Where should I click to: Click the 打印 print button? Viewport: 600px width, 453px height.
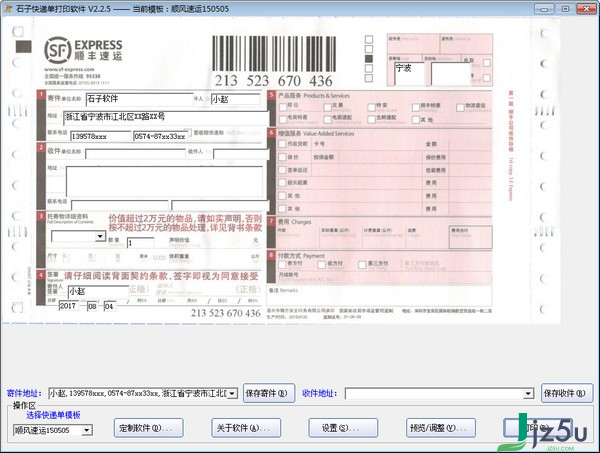538,428
